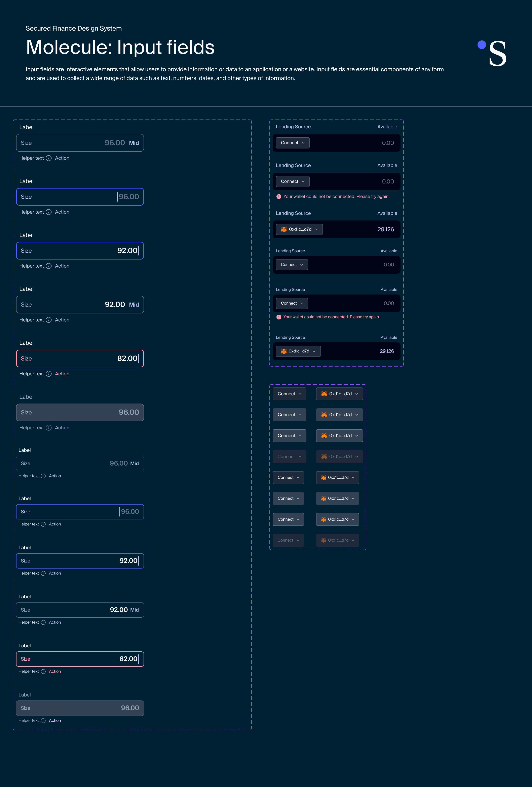Click the 'Molecule: Input fields' heading
This screenshot has height=787, width=532.
tap(120, 47)
